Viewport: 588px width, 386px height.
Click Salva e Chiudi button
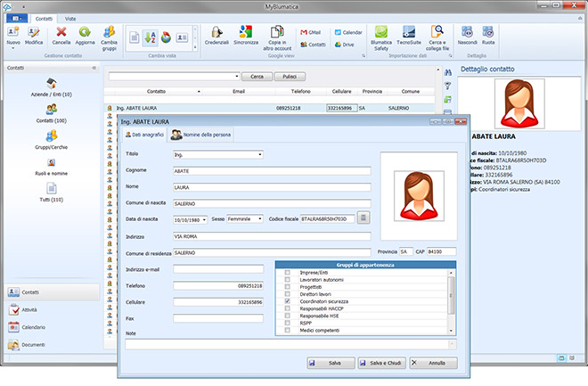(x=381, y=363)
